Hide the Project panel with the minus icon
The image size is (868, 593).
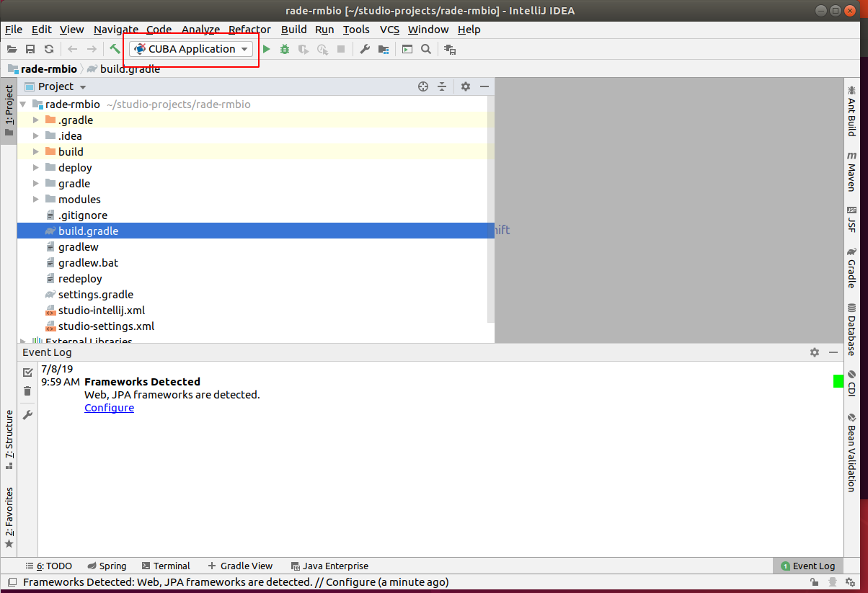coord(484,86)
